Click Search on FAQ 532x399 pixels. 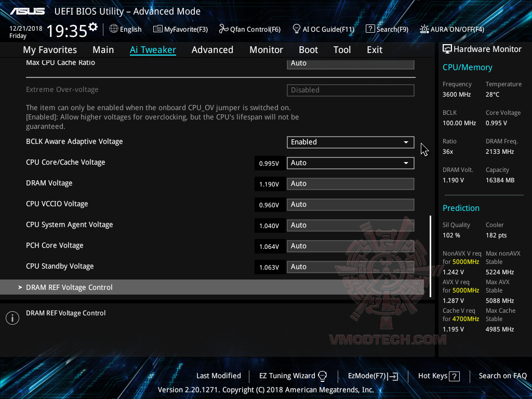tap(502, 376)
